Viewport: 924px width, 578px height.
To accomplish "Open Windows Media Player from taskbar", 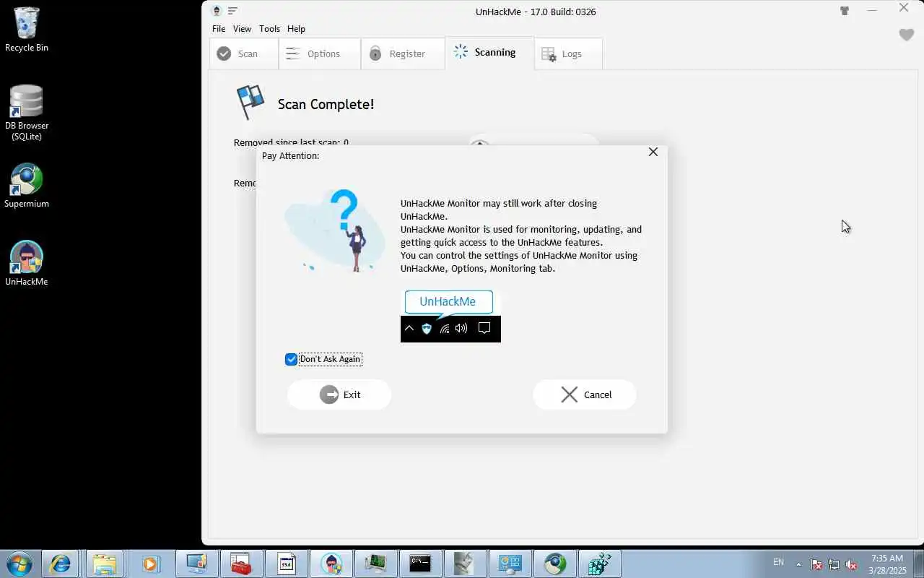I will (x=149, y=564).
